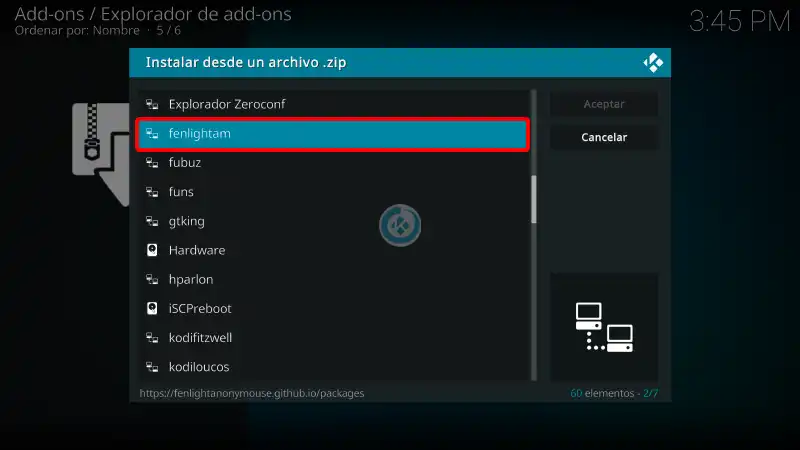Image resolution: width=800 pixels, height=450 pixels.
Task: Click the drive icon beside Hardware
Action: click(152, 250)
